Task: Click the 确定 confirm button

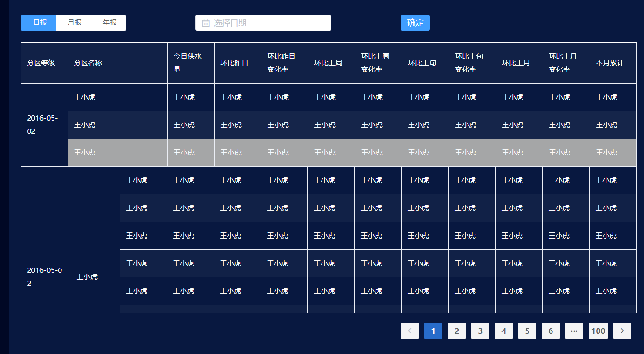Action: [x=415, y=23]
